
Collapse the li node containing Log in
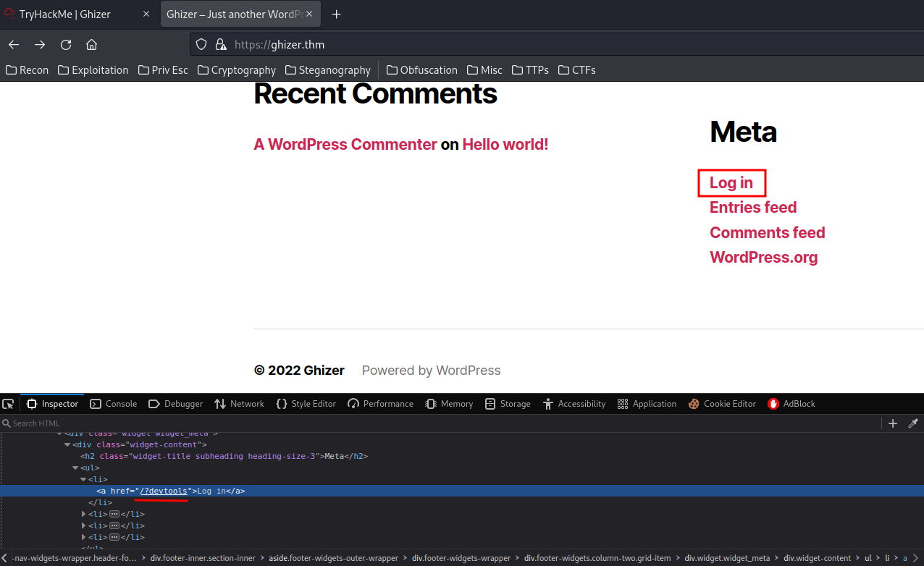click(83, 479)
